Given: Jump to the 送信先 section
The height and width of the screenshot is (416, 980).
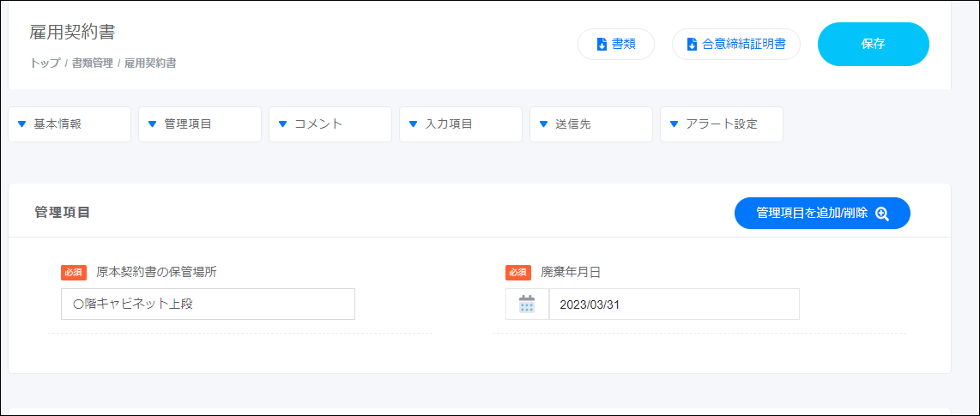Looking at the screenshot, I should click(x=591, y=124).
